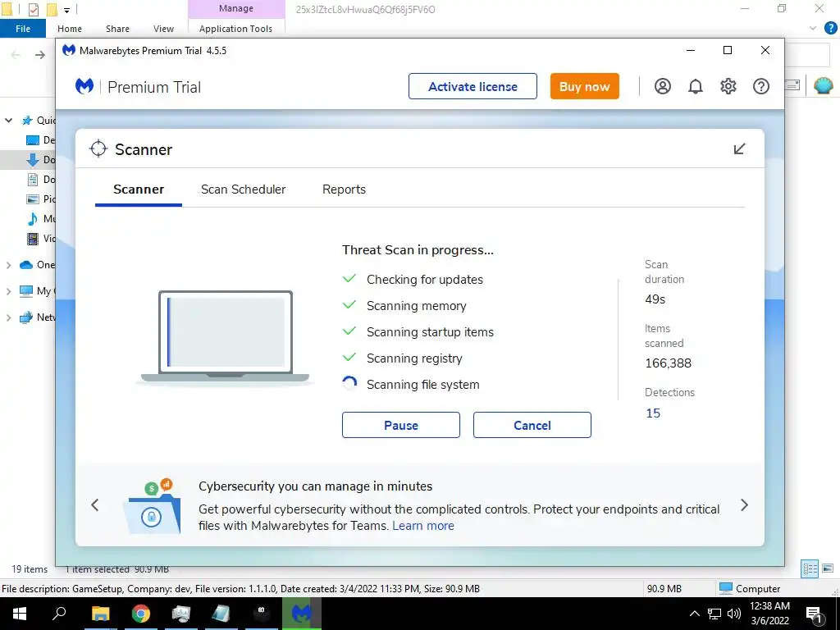The height and width of the screenshot is (630, 840).
Task: Open Malwarebytes notifications bell
Action: click(696, 86)
